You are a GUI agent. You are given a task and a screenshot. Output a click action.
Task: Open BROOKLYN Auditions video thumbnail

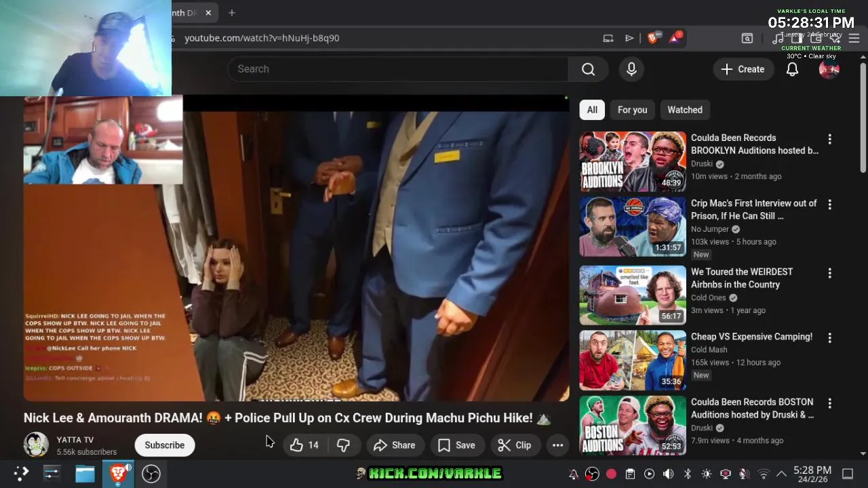tap(633, 162)
